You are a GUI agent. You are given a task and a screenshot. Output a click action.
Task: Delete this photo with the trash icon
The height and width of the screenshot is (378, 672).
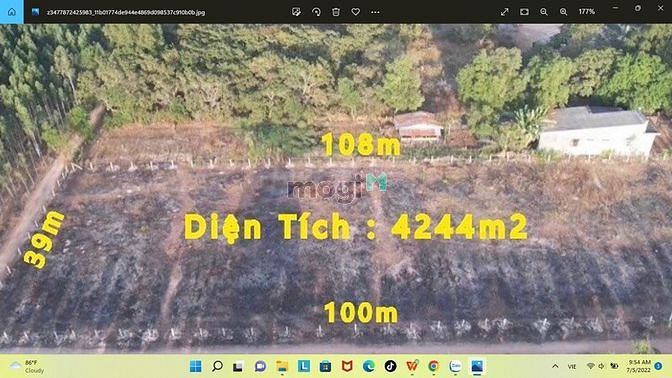pyautogui.click(x=336, y=12)
